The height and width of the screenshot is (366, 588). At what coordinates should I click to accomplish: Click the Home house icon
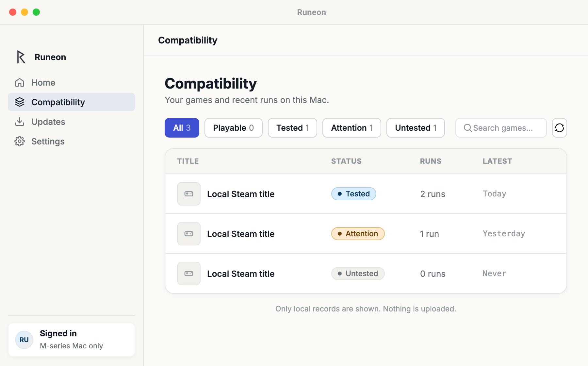(20, 82)
